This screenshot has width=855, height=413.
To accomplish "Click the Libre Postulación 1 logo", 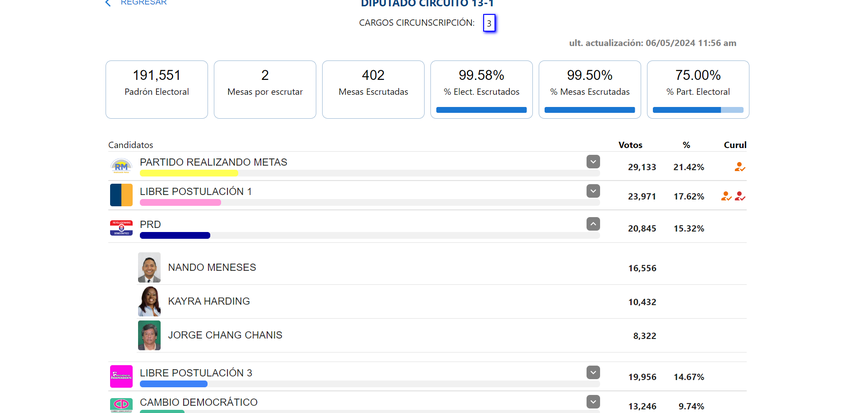I will (121, 195).
